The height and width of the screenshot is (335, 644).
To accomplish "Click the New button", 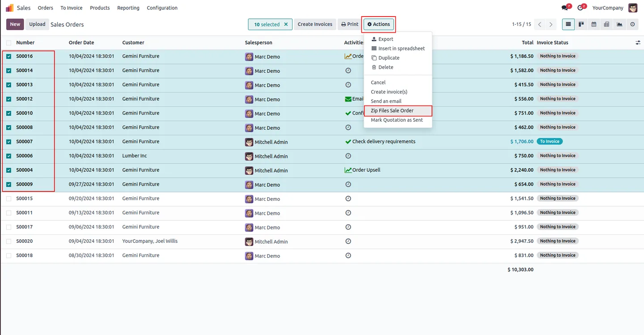I will 15,24.
